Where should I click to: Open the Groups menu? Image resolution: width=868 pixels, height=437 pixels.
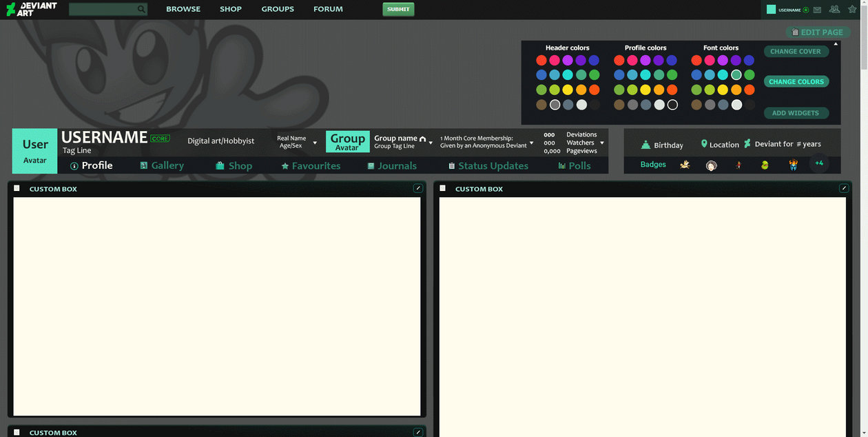(278, 9)
